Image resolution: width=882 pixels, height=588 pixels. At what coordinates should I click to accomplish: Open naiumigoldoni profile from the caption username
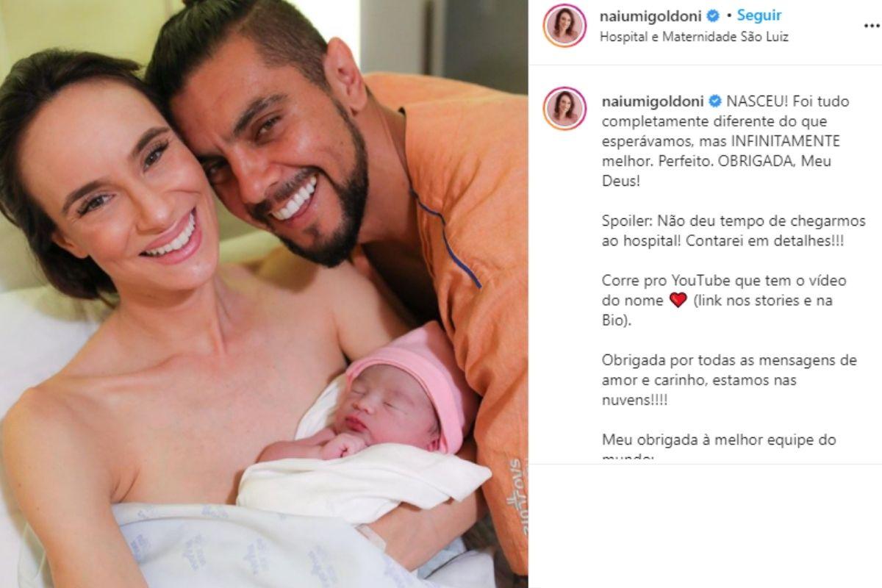653,101
